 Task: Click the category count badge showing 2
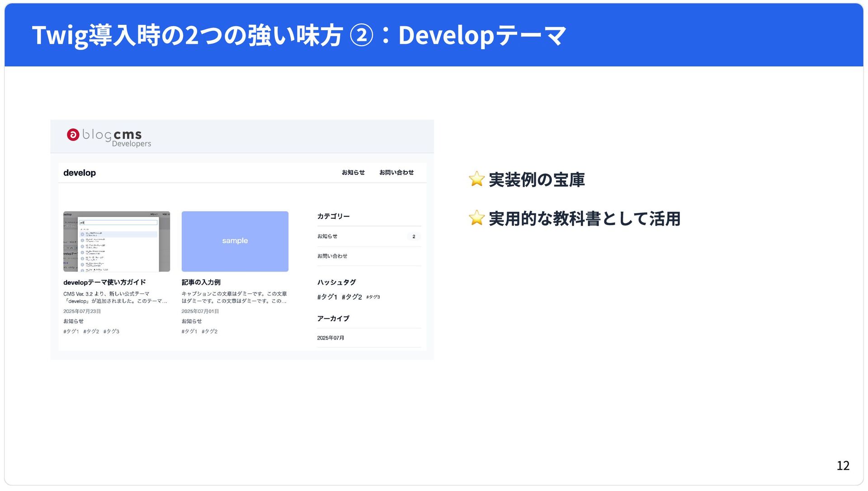pos(414,236)
